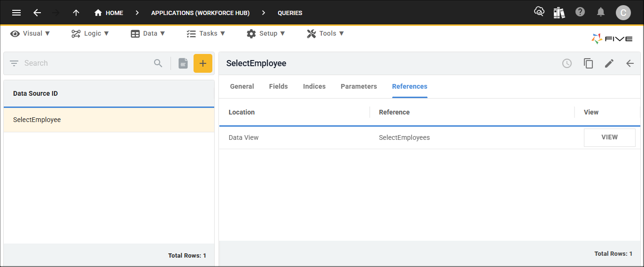The width and height of the screenshot is (644, 267).
Task: Go back with the top-bar left arrow
Action: pyautogui.click(x=37, y=13)
